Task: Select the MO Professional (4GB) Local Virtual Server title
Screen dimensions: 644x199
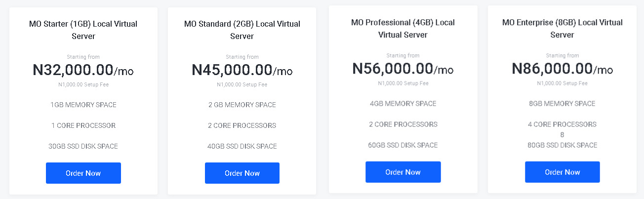Action: pos(403,29)
